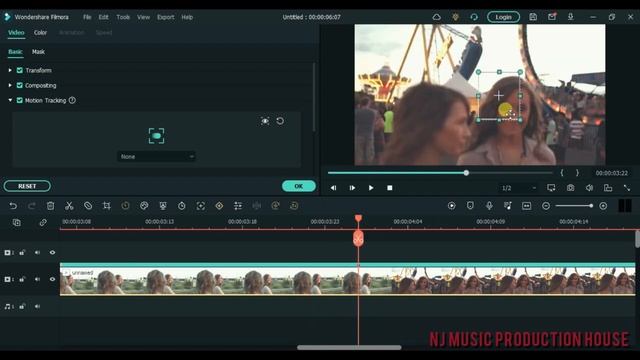Open the 1/2 preview quality dropdown
The height and width of the screenshot is (360, 640).
click(x=519, y=188)
